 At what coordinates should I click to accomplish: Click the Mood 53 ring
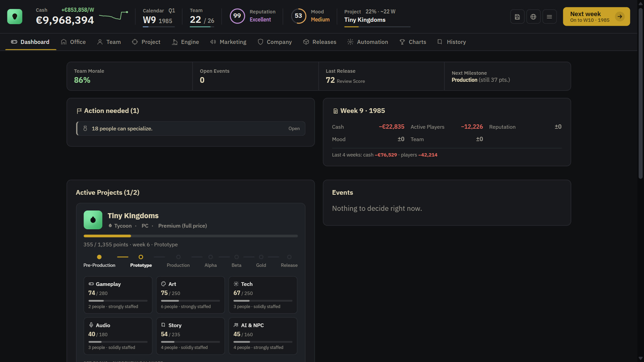point(299,16)
